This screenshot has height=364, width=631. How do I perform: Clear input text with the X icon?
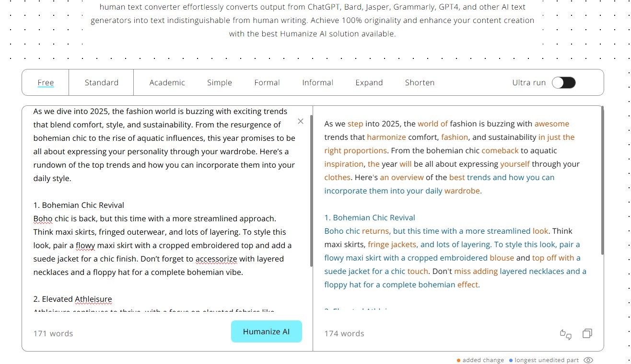coord(301,121)
